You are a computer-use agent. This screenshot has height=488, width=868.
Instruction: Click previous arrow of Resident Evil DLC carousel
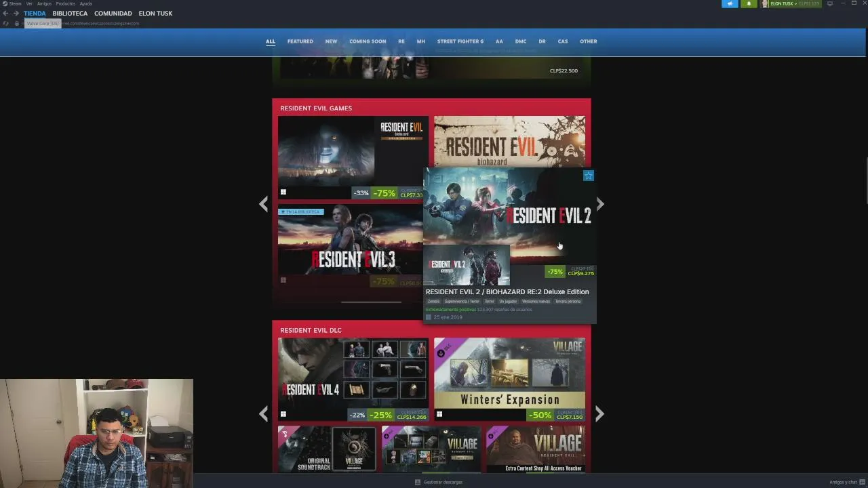(x=264, y=413)
